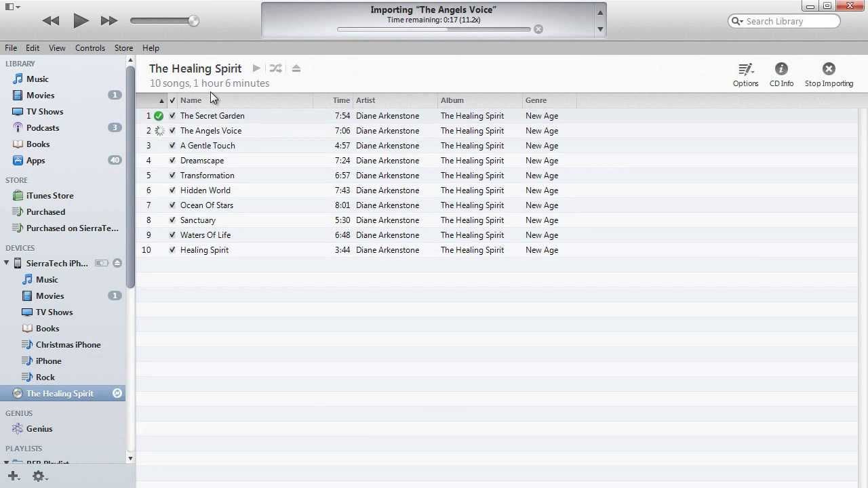Open the Controls menu
The height and width of the screenshot is (488, 868).
[90, 48]
